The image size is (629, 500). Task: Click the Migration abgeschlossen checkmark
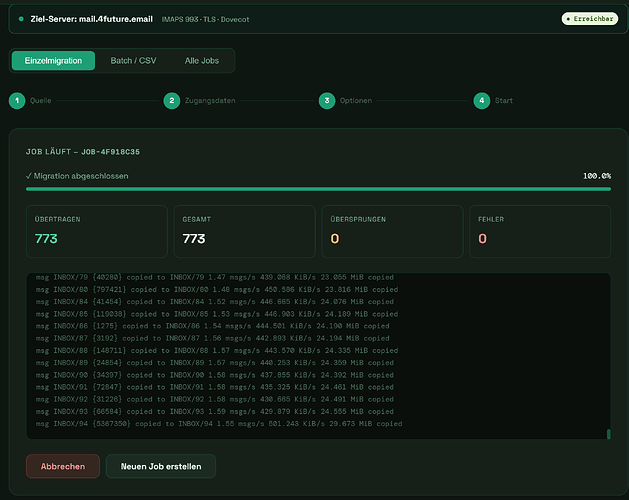pos(29,176)
